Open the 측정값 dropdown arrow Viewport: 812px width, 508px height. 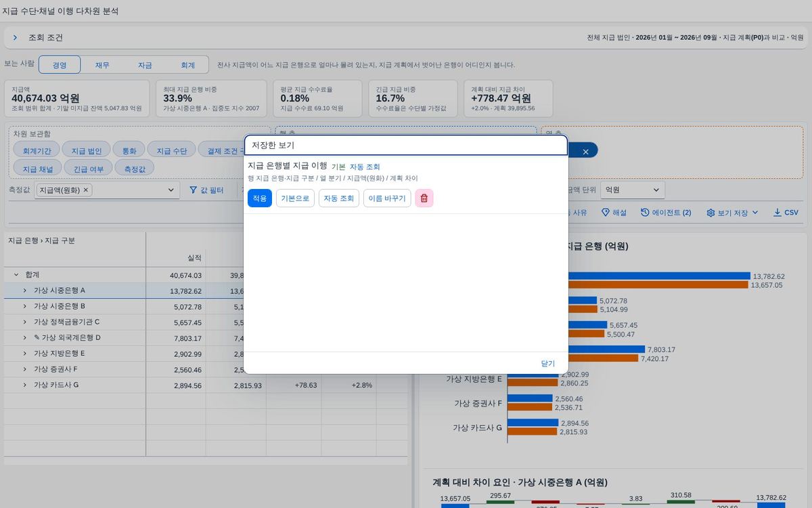(171, 190)
